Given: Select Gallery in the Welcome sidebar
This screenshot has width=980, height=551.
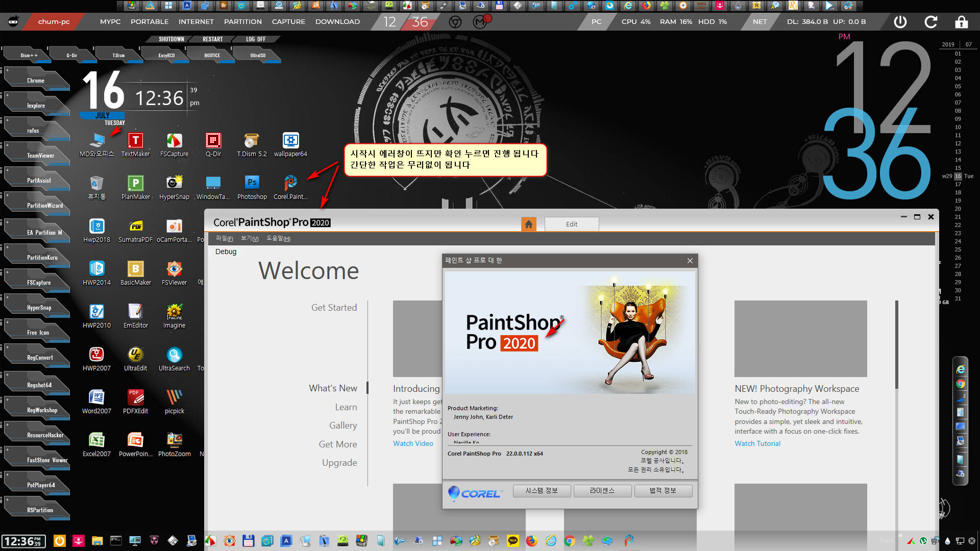Looking at the screenshot, I should 343,425.
